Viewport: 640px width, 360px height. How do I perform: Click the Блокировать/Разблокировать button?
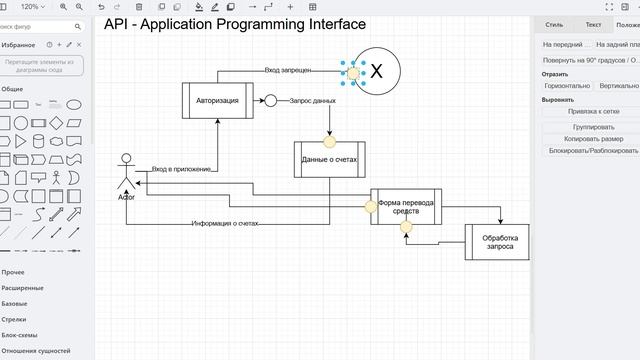pos(593,151)
